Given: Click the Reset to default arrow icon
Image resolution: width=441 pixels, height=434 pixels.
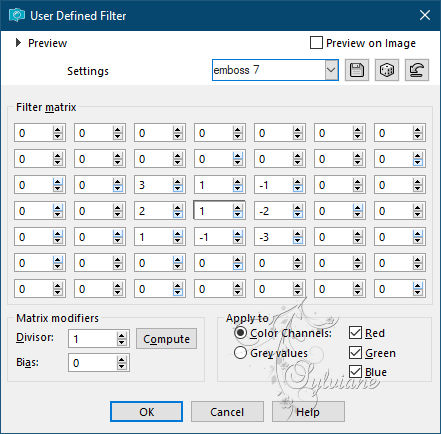Looking at the screenshot, I should [x=417, y=70].
